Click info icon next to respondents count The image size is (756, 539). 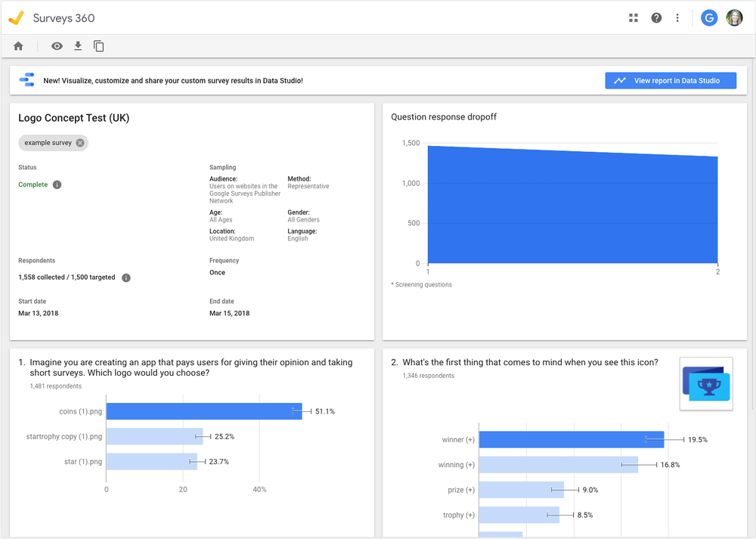click(126, 278)
